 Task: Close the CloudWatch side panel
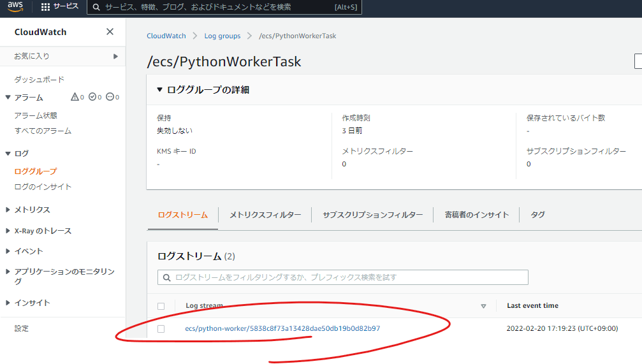(x=110, y=31)
